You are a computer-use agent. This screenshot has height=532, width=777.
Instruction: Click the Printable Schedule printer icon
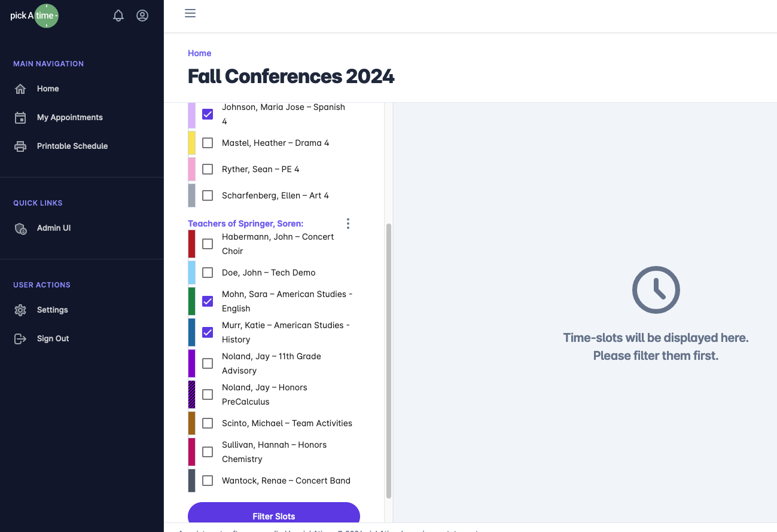click(x=20, y=146)
